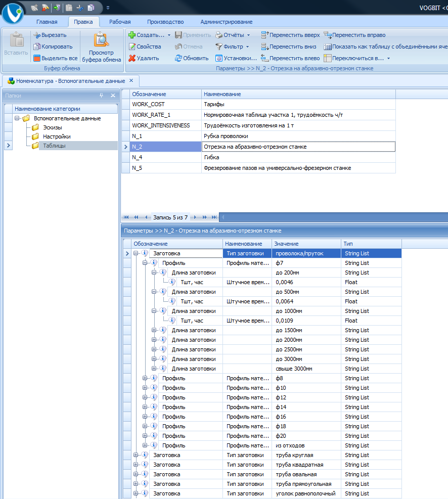Click the Вырезать (cut) scissors icon
Image resolution: width=448 pixels, height=499 pixels.
point(37,35)
